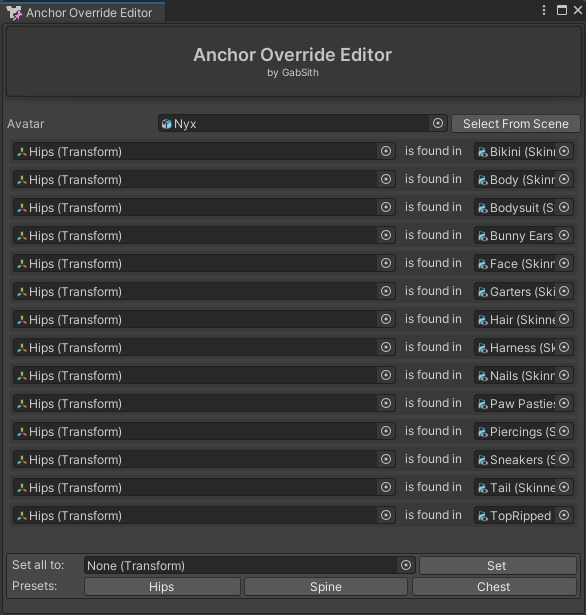Open transform picker in the Bodysuit row
Image resolution: width=586 pixels, height=615 pixels.
[x=386, y=207]
